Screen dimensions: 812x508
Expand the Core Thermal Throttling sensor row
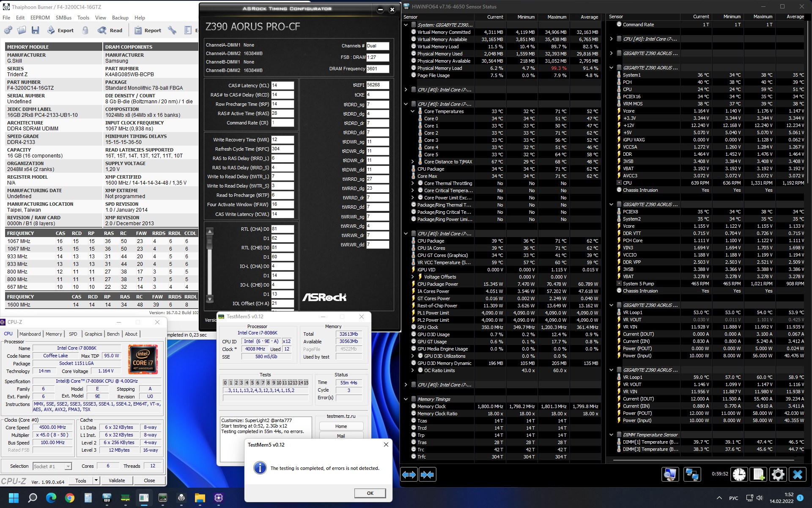[413, 183]
